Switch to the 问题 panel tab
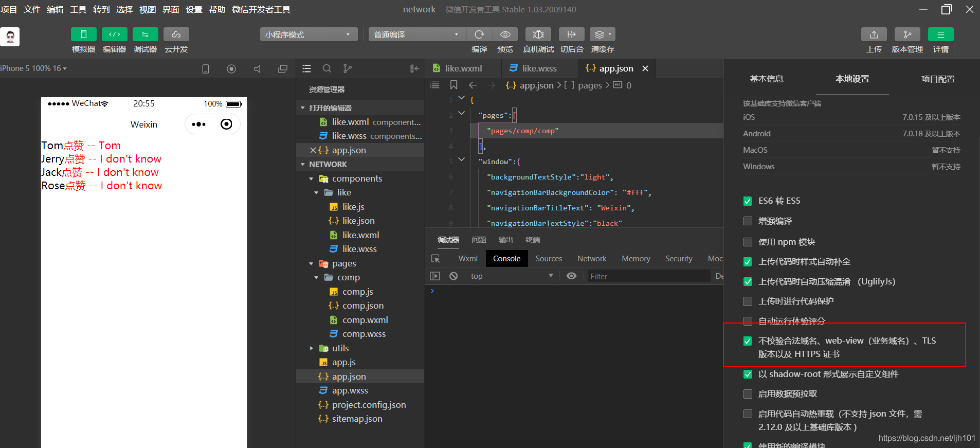 pos(479,240)
